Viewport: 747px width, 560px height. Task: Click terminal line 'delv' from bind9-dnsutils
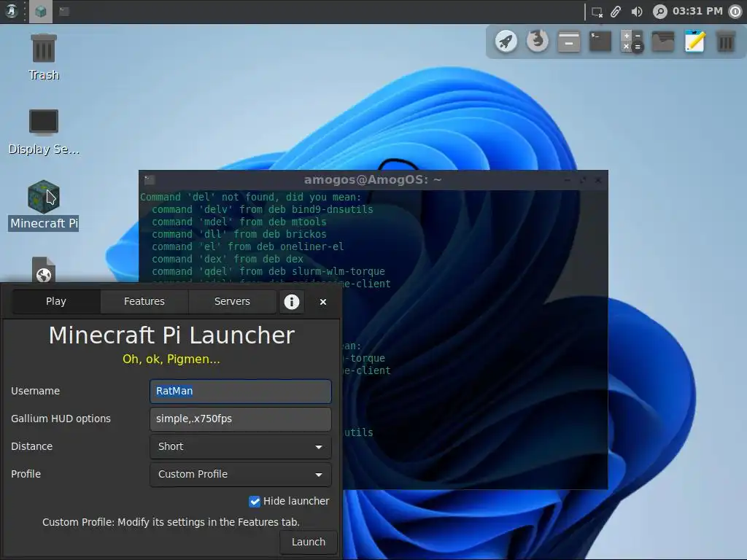coord(263,209)
